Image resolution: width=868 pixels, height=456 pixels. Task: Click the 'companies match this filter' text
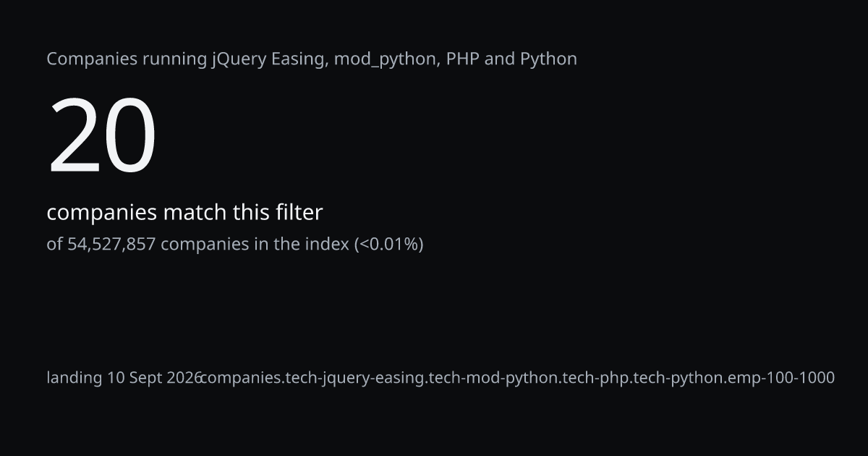point(184,213)
